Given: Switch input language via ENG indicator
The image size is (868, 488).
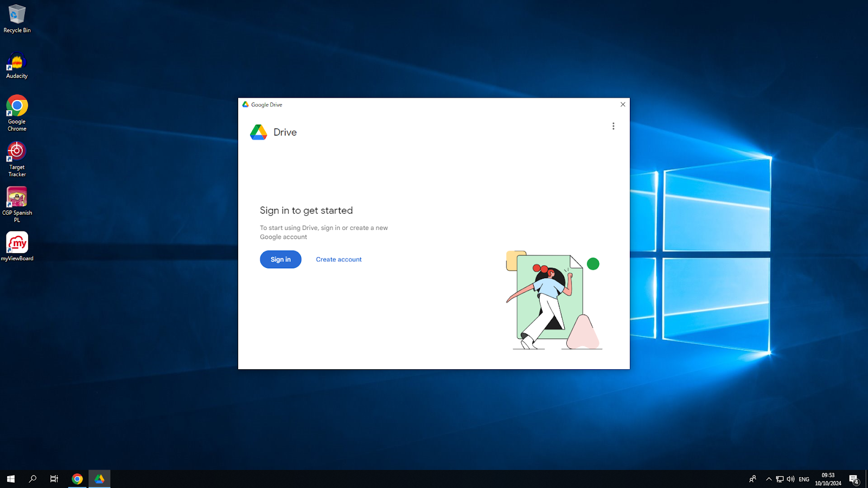Looking at the screenshot, I should [804, 479].
